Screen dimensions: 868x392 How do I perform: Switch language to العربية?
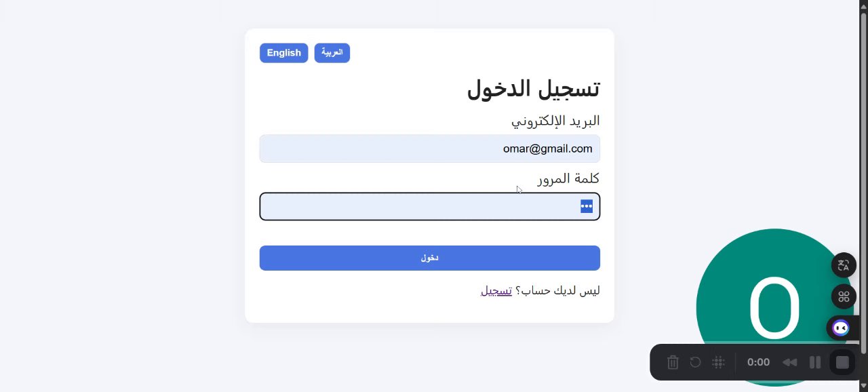click(x=332, y=53)
